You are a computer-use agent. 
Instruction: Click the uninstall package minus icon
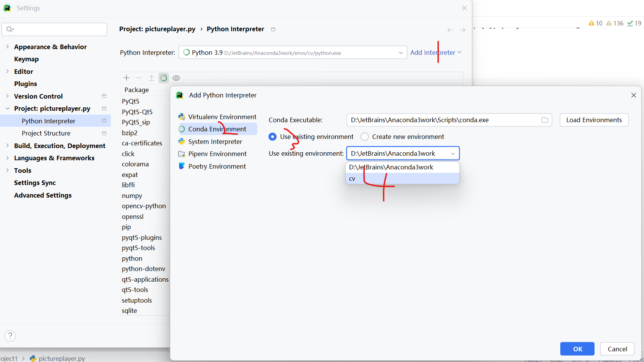tap(139, 78)
